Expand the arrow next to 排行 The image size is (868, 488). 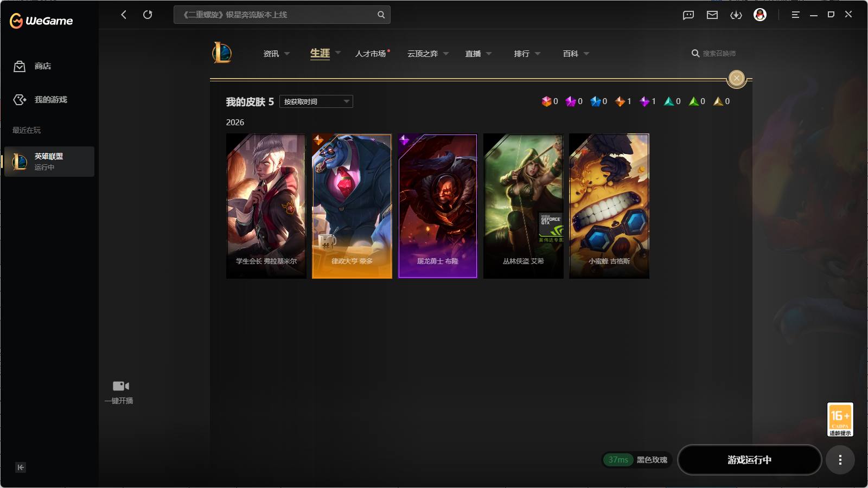(538, 54)
